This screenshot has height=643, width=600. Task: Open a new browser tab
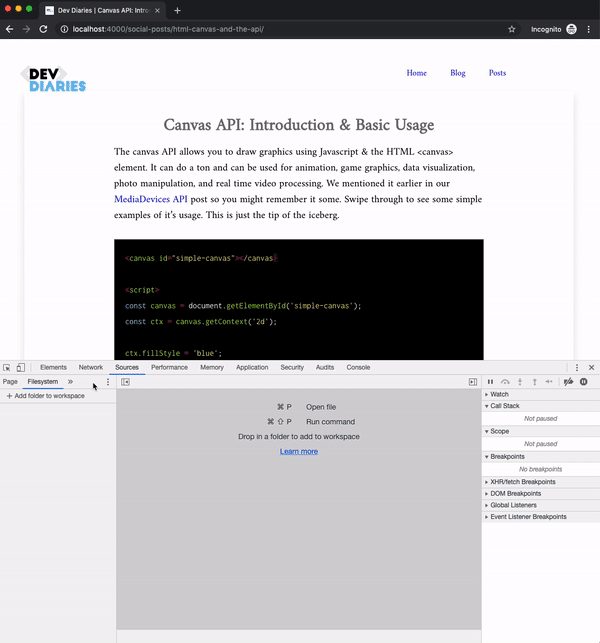coord(177,11)
